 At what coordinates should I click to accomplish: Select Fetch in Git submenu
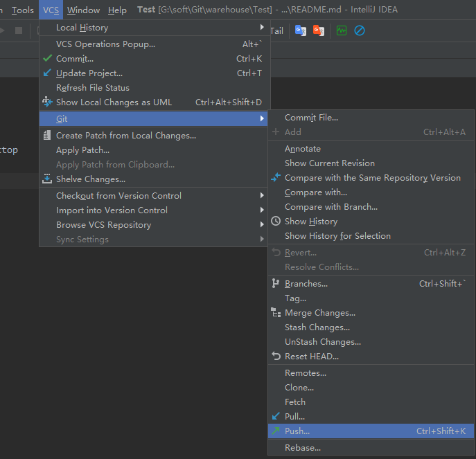click(x=371, y=402)
